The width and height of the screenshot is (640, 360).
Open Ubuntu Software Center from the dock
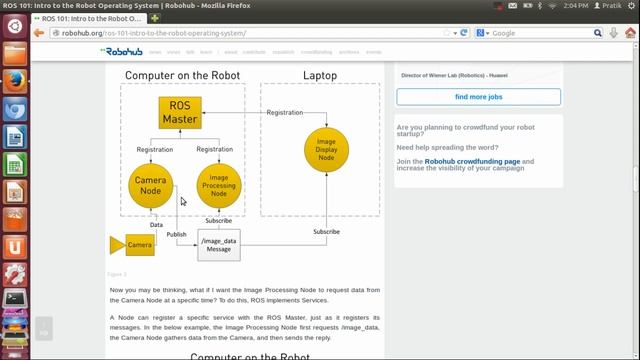[x=15, y=220]
